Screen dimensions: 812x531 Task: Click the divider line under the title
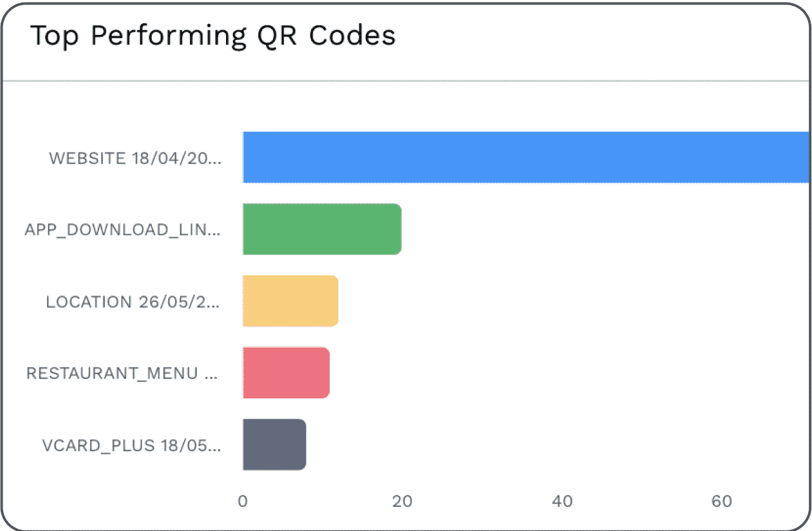(x=406, y=81)
